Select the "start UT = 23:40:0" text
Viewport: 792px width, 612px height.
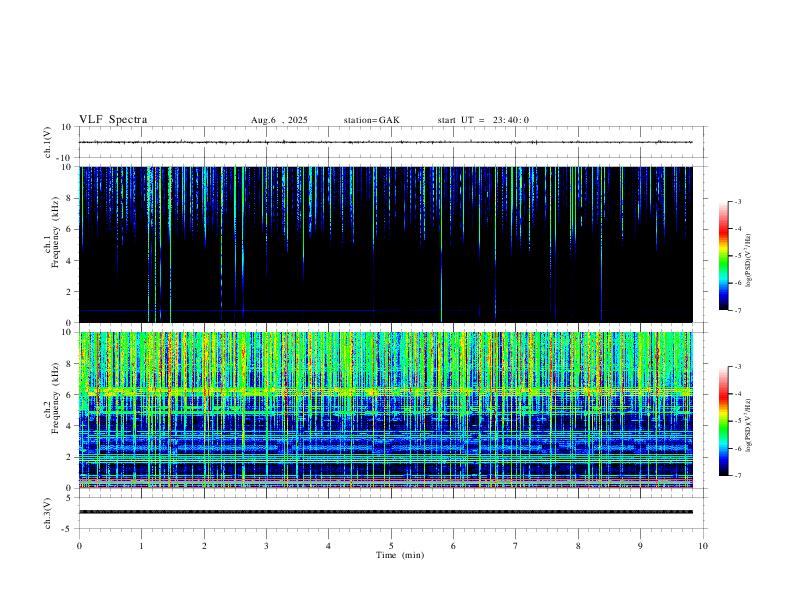tap(483, 120)
